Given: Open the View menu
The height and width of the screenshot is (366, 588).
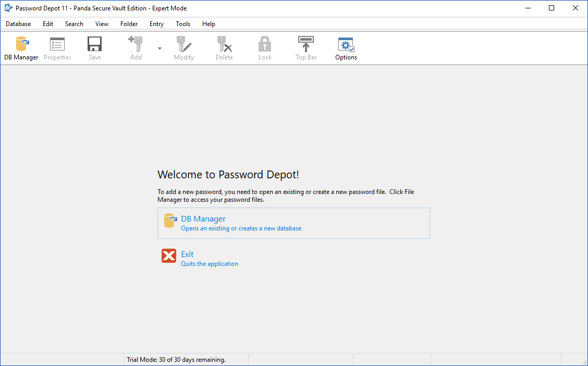Looking at the screenshot, I should (x=102, y=24).
